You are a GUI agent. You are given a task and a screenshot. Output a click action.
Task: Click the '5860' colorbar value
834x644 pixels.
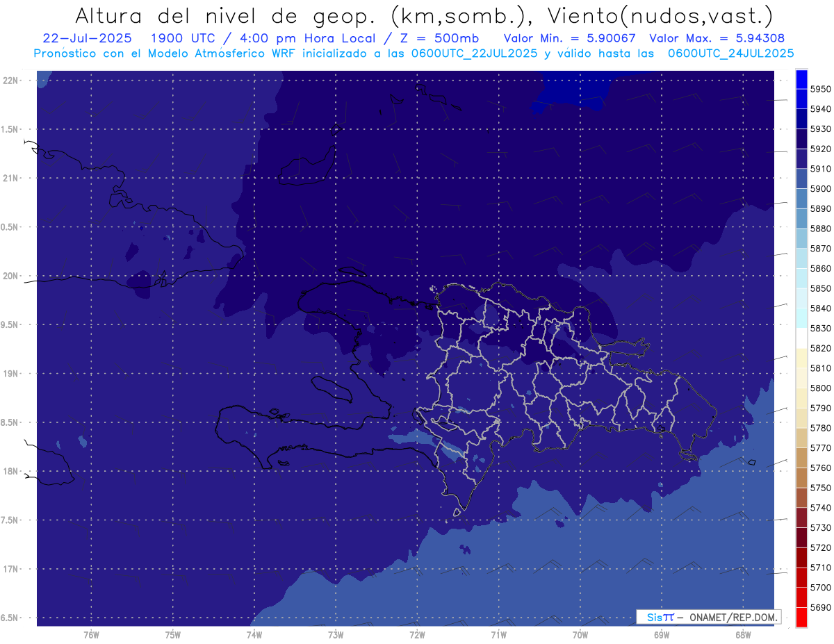click(820, 268)
